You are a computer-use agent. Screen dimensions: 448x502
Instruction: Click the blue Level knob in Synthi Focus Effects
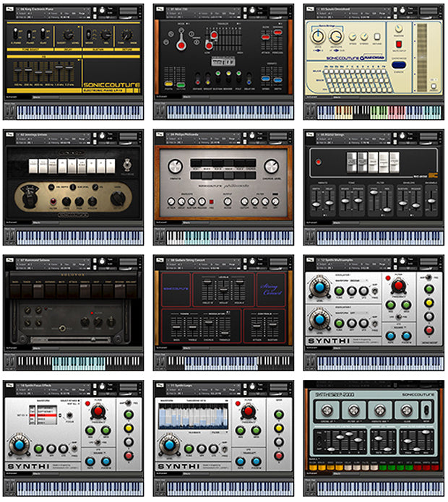coord(19,444)
